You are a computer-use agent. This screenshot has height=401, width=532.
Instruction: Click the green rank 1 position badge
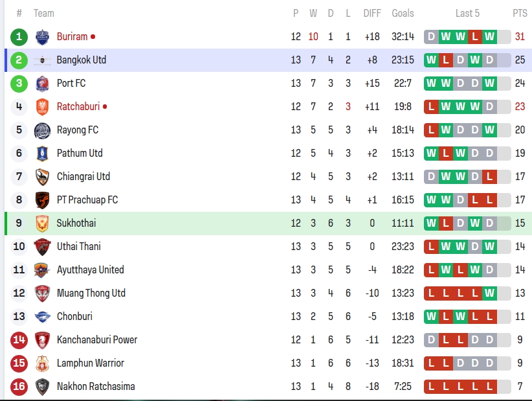click(x=19, y=37)
